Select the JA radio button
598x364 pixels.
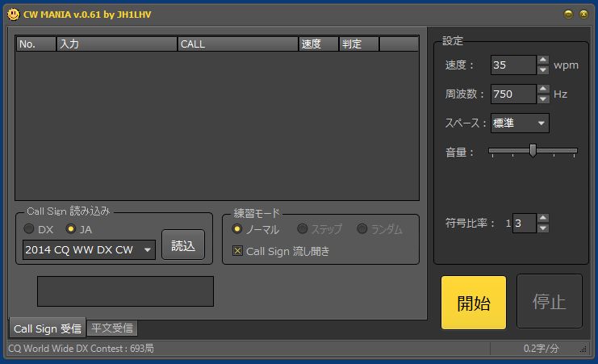71,229
